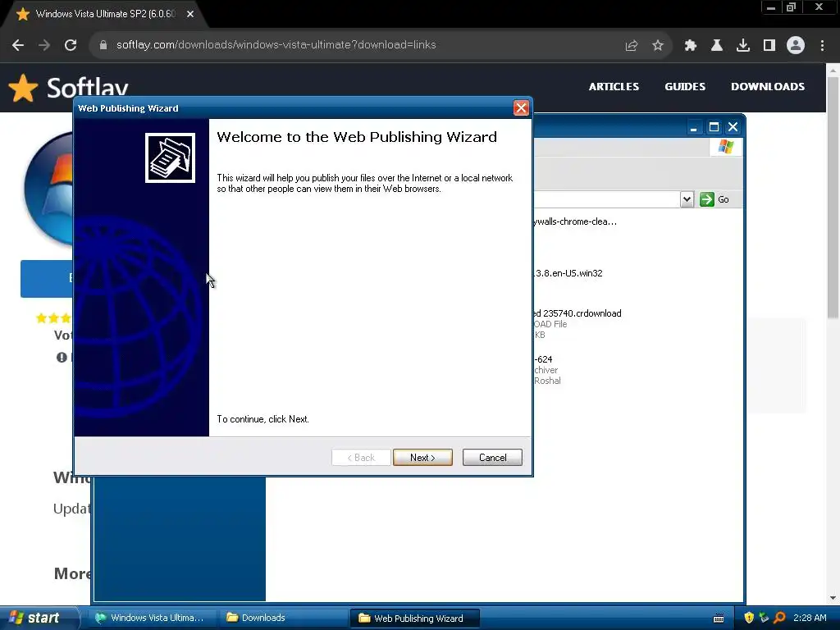Screen dimensions: 840x630
Task: Maximize the Downloads explorer window
Action: [714, 127]
